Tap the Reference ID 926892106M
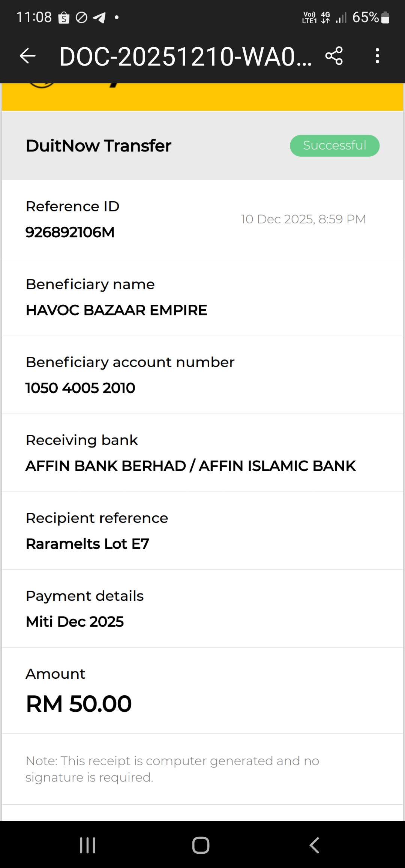Screen dimensions: 405x868 click(x=70, y=232)
